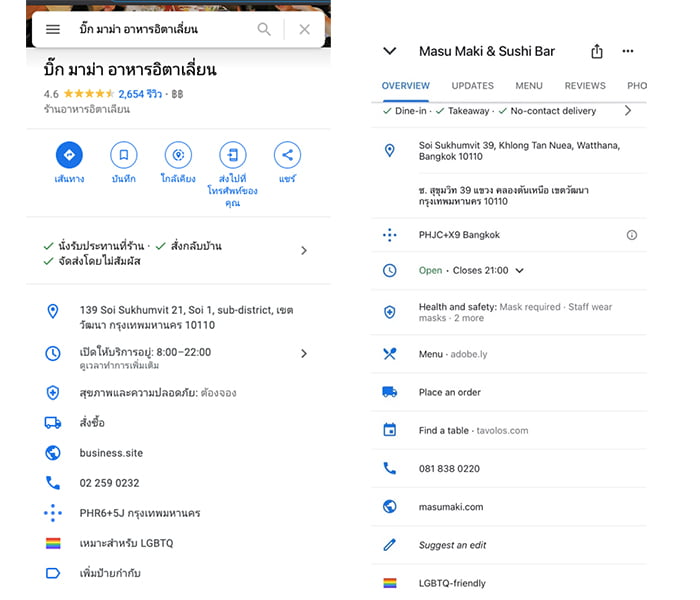Screen dimensions: 700x600
Task: Click the location pin beside 139 Soi Sukhumvit 21
Action: click(53, 311)
